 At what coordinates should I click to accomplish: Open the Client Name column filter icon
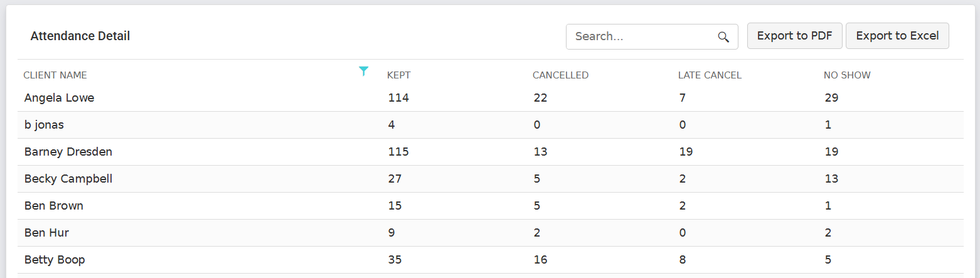click(363, 71)
